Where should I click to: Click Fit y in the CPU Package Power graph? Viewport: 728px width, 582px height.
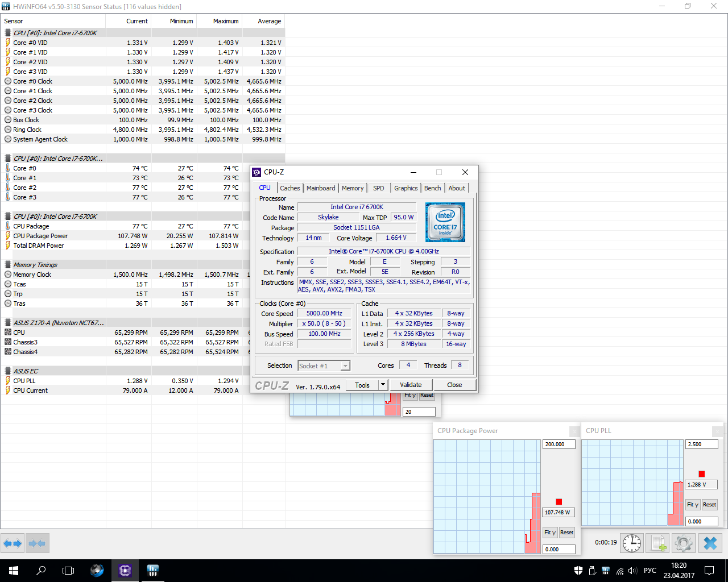[550, 533]
